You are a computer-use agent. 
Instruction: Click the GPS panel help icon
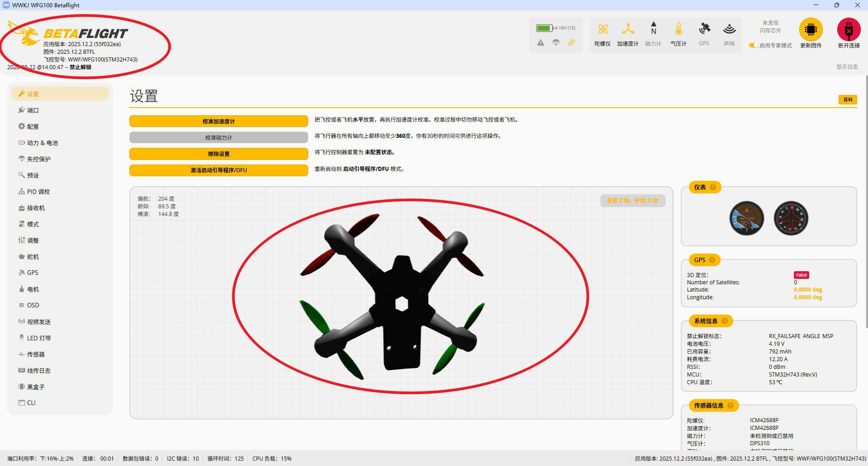coord(712,260)
